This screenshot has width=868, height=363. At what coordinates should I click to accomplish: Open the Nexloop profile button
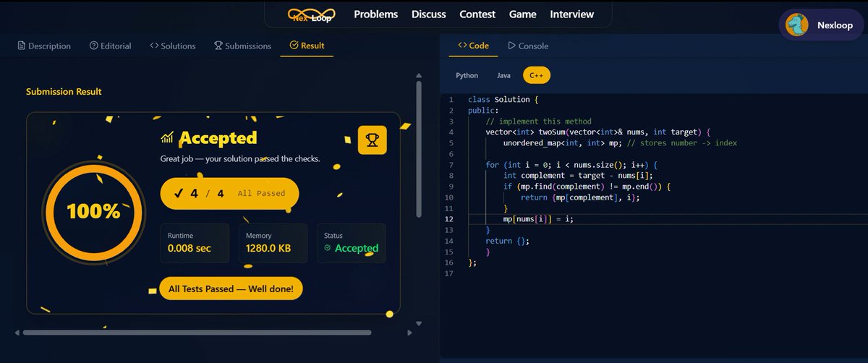820,25
